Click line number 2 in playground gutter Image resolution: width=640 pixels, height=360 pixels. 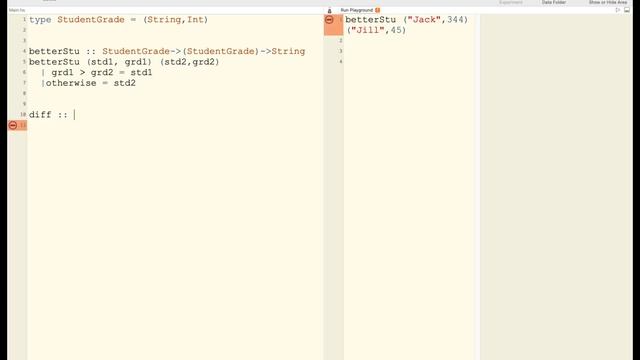click(341, 41)
